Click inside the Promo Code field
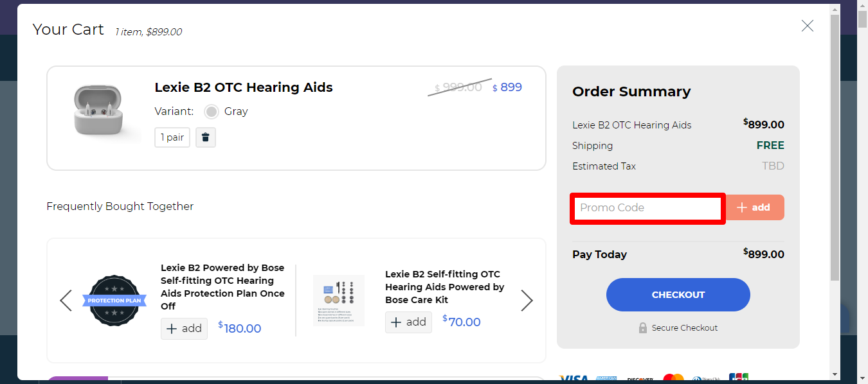The width and height of the screenshot is (868, 384). pyautogui.click(x=647, y=207)
